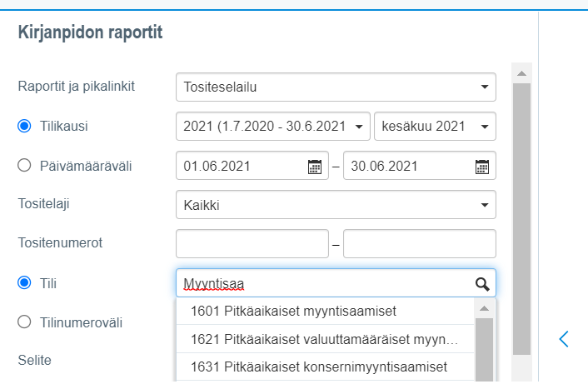588x389 pixels.
Task: Click the Tositelaji label
Action: coord(43,204)
